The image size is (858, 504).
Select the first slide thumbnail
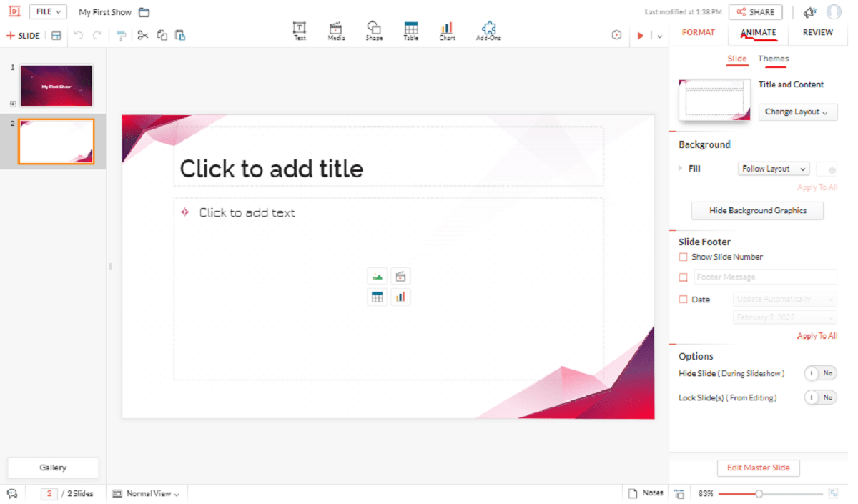point(56,84)
